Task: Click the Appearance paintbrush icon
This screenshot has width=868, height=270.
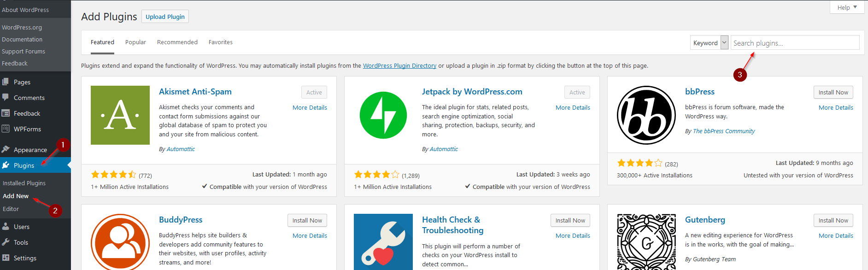Action: coord(6,149)
